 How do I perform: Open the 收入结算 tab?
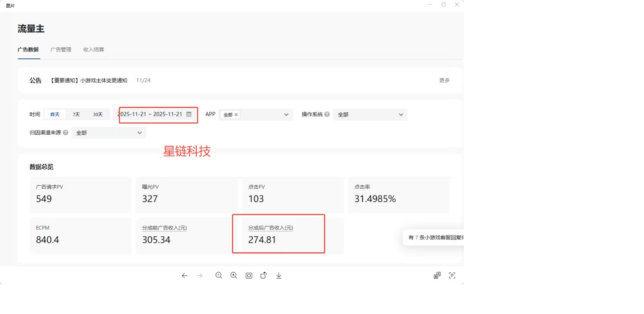pyautogui.click(x=93, y=49)
